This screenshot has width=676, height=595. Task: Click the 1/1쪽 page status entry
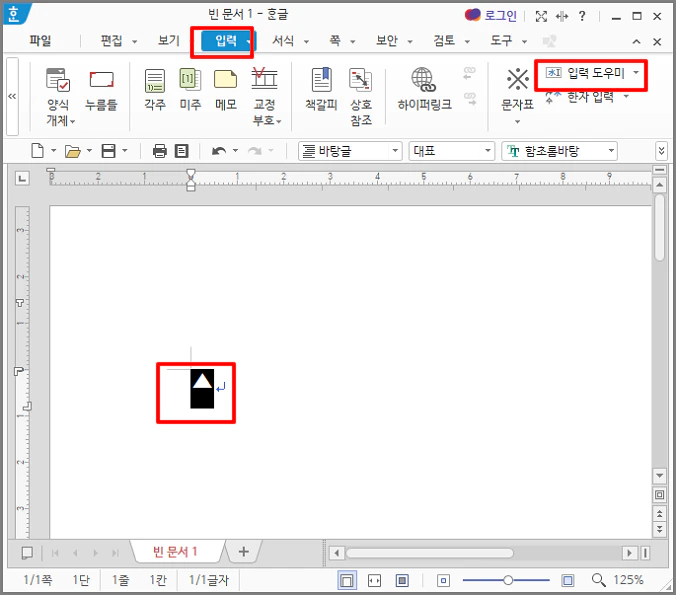click(x=38, y=580)
